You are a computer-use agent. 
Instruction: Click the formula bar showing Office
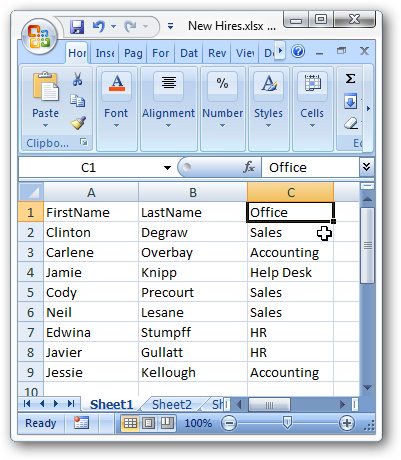point(310,167)
